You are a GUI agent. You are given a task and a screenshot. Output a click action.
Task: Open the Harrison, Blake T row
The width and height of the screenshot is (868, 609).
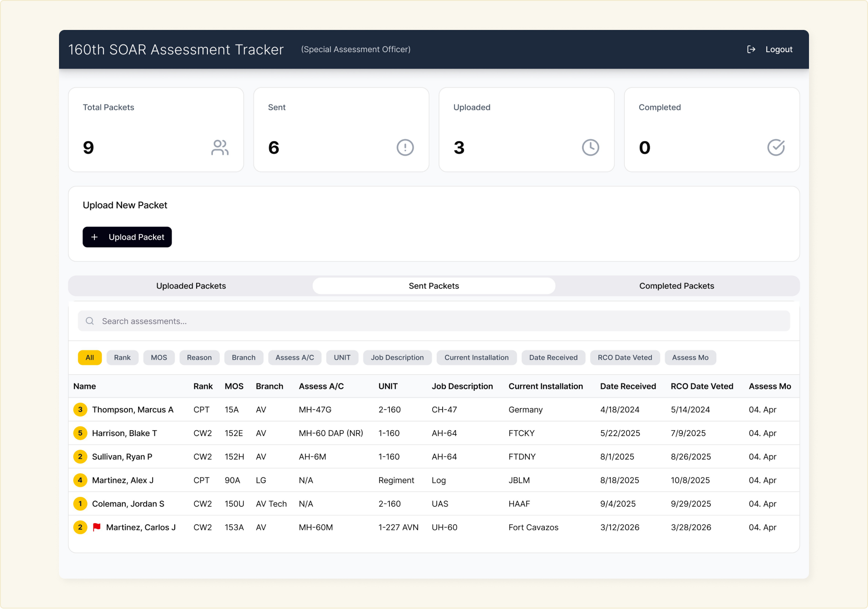click(x=434, y=433)
